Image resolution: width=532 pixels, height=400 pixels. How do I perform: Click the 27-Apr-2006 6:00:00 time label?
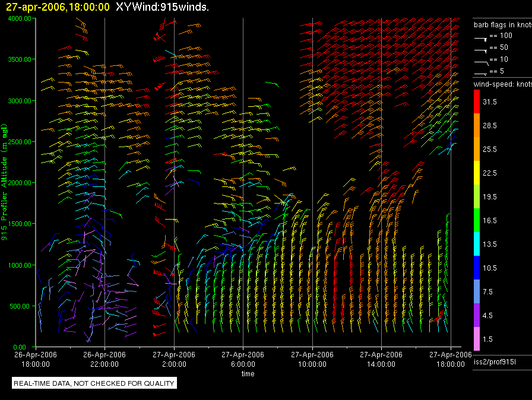[x=243, y=359]
